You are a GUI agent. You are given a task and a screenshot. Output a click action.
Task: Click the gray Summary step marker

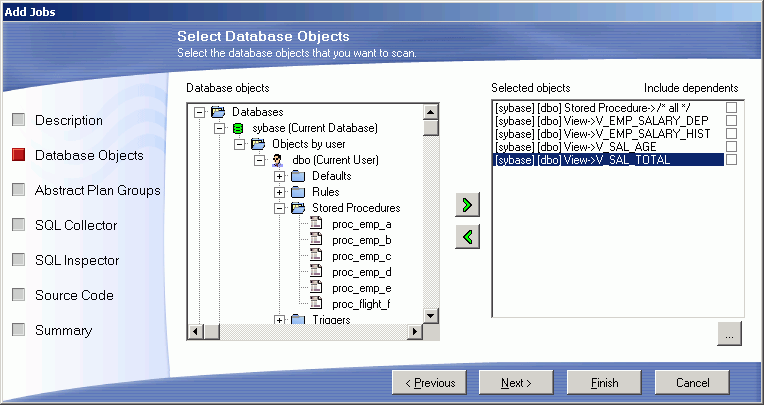pyautogui.click(x=19, y=330)
